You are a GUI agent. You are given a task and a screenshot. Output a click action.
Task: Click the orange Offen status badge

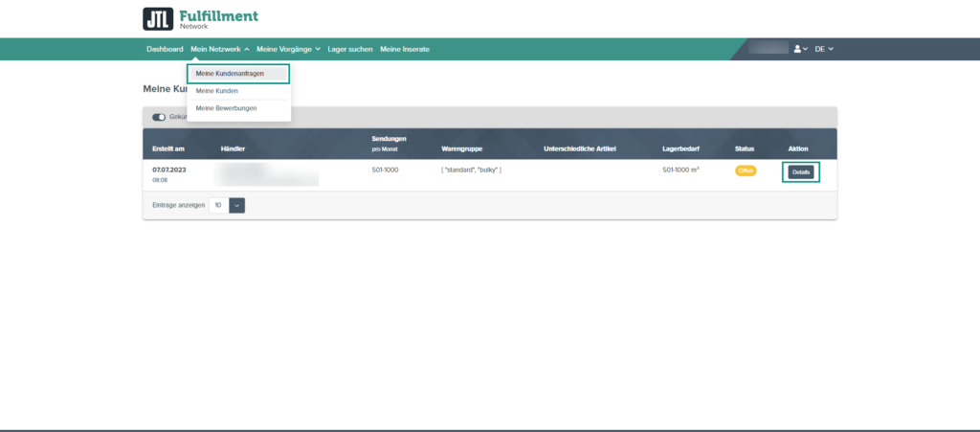click(746, 171)
